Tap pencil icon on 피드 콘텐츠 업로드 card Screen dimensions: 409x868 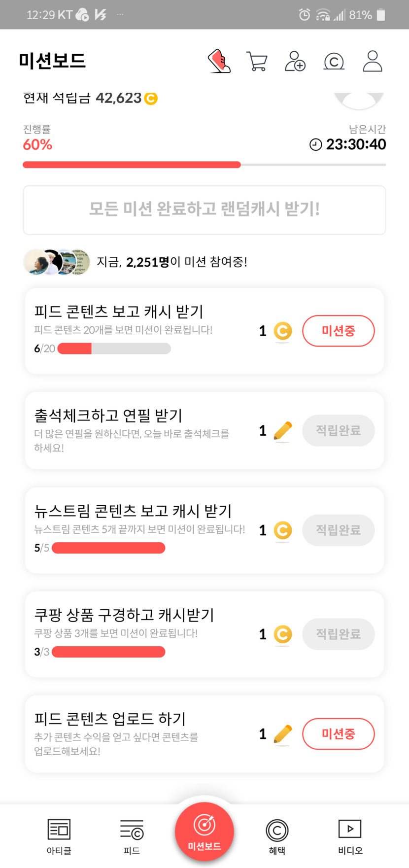(282, 734)
